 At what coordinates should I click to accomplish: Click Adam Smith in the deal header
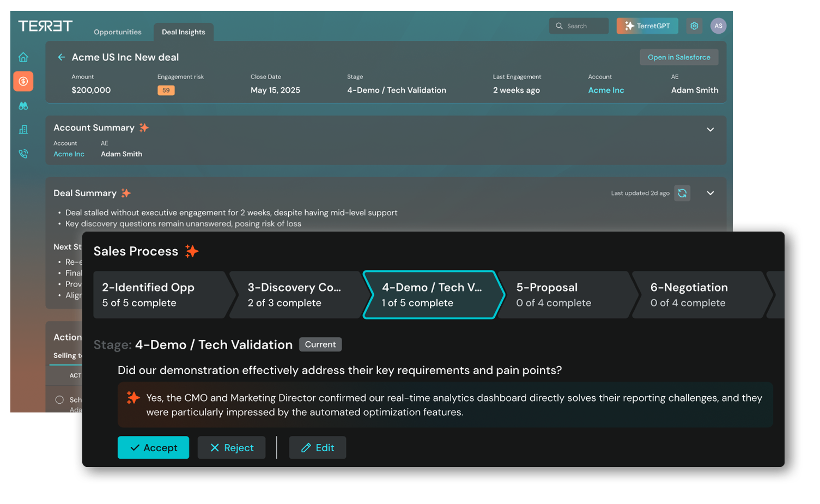[695, 90]
